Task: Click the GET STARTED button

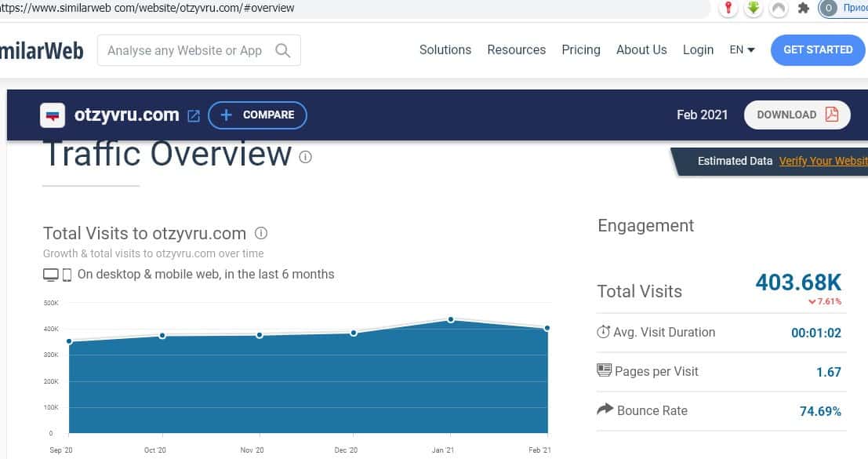Action: (818, 50)
